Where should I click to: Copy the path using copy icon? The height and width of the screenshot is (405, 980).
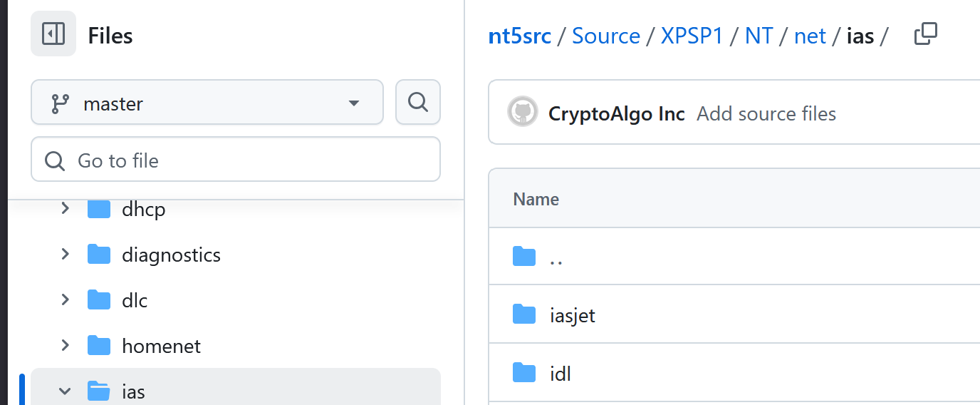tap(925, 34)
